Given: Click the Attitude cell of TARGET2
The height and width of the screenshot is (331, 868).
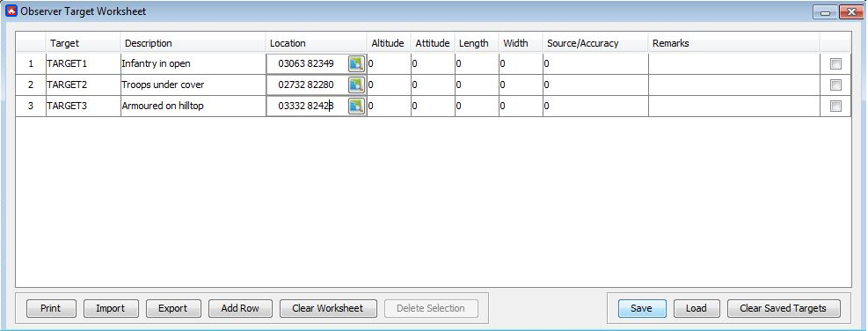Looking at the screenshot, I should 433,85.
